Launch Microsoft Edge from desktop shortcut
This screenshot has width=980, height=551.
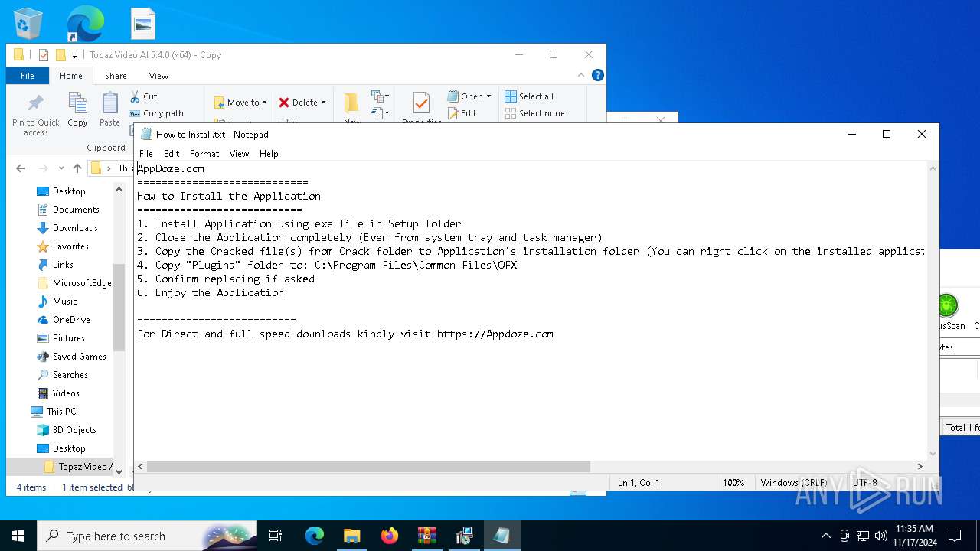85,23
